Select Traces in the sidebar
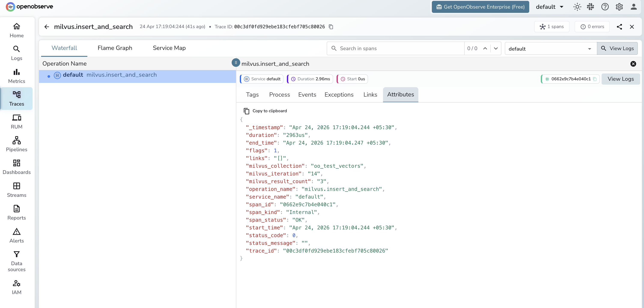 pyautogui.click(x=16, y=99)
